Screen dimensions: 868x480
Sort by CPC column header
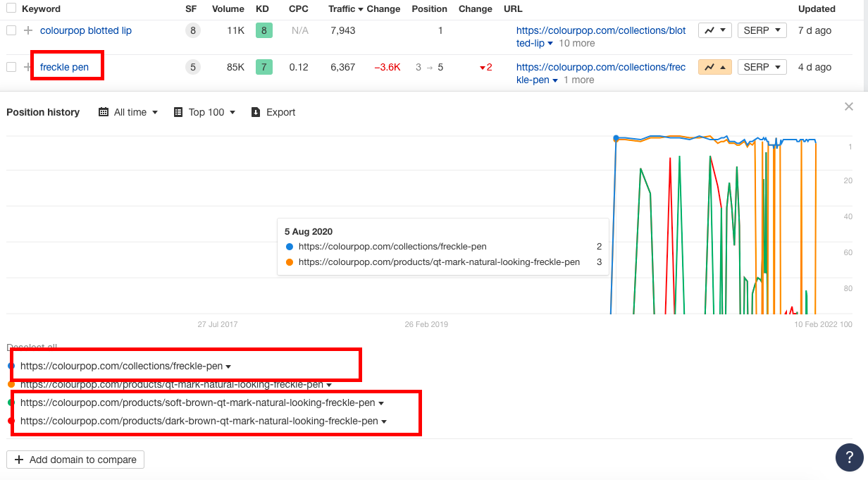tap(298, 9)
